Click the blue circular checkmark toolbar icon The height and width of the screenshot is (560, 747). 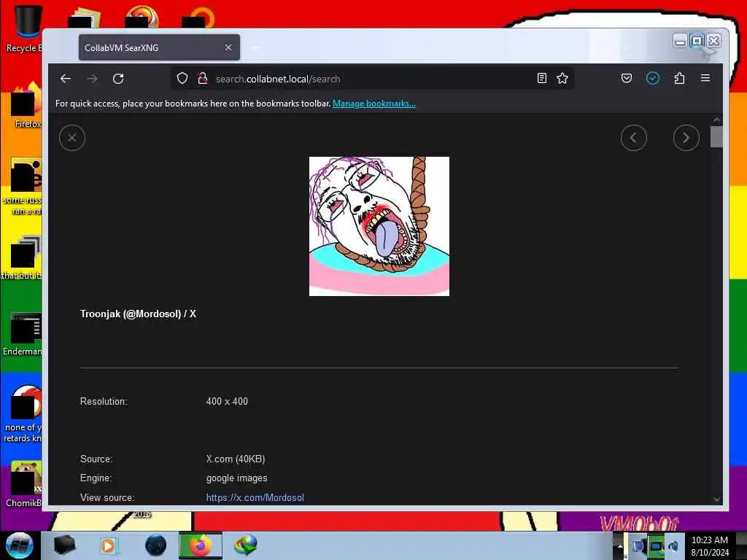653,78
